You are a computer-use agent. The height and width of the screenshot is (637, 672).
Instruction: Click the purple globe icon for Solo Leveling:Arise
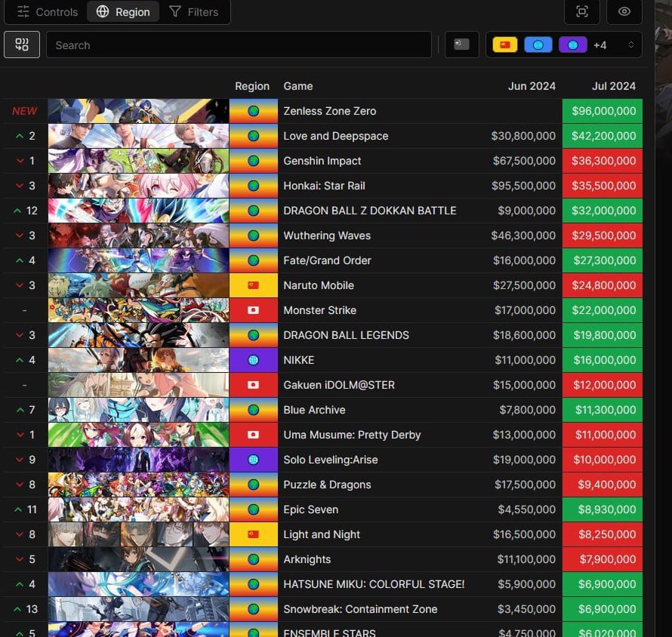[x=253, y=459]
